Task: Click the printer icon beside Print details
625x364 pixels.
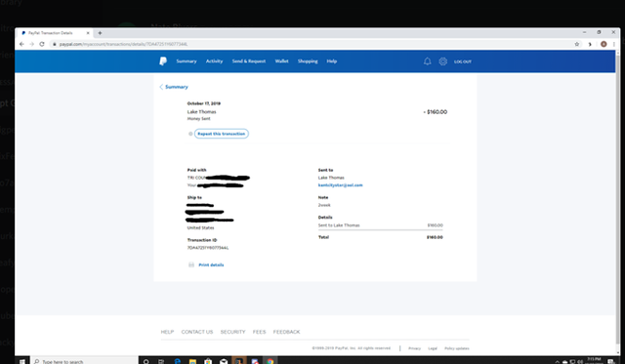Action: tap(191, 264)
